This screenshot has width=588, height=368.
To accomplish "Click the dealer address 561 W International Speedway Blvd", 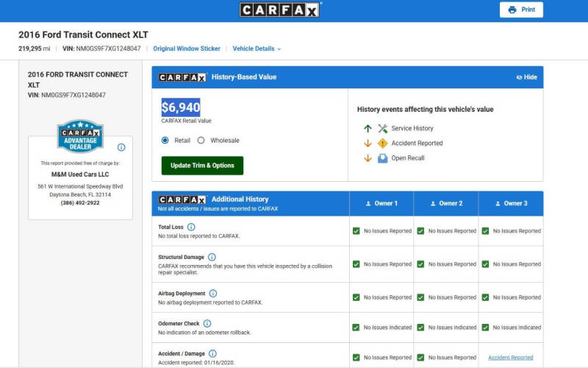I will click(x=80, y=186).
